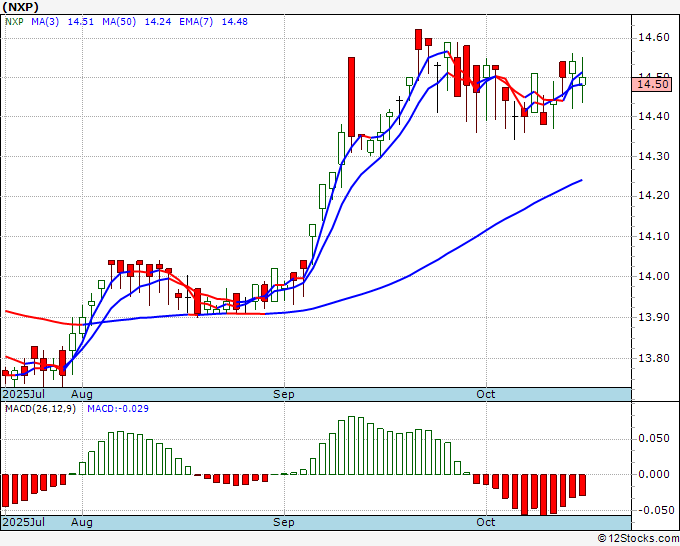The width and height of the screenshot is (680, 546).
Task: Click the 14.60 price axis label
Action: click(654, 38)
